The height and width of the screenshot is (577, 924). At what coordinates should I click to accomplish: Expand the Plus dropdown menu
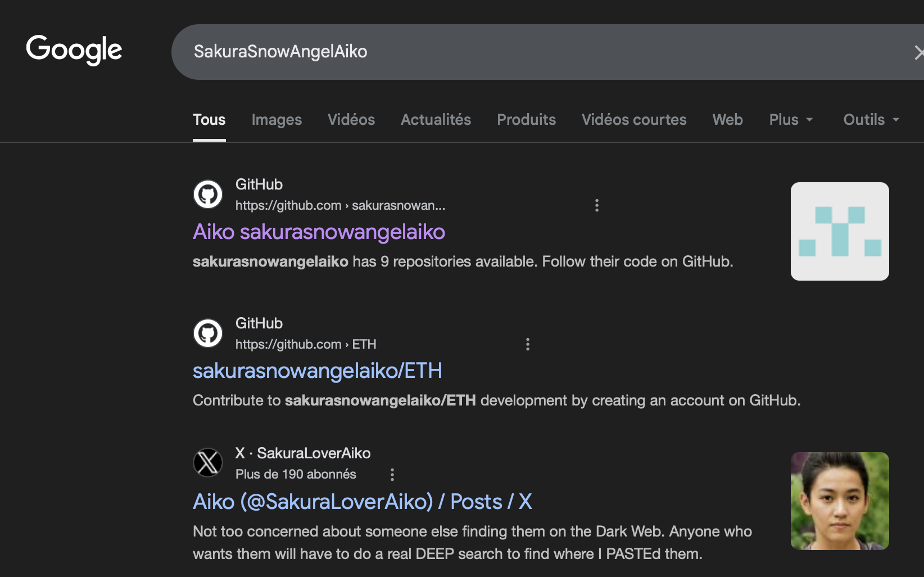[x=791, y=120]
